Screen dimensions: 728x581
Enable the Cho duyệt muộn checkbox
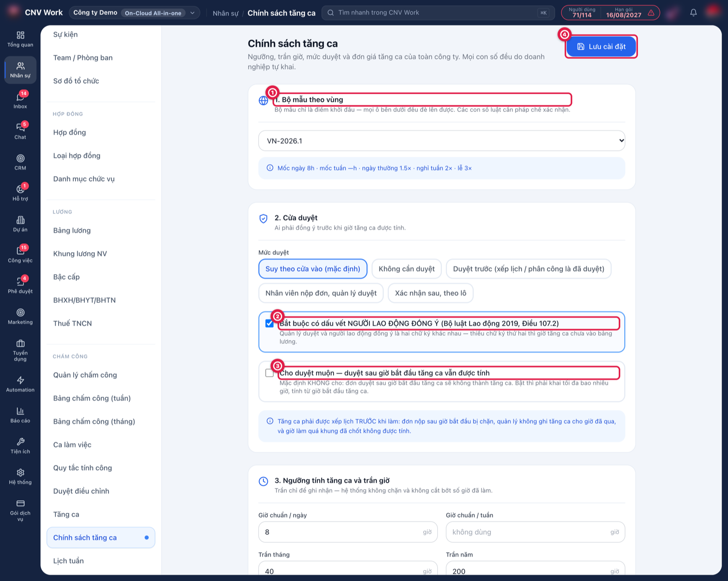tap(269, 373)
